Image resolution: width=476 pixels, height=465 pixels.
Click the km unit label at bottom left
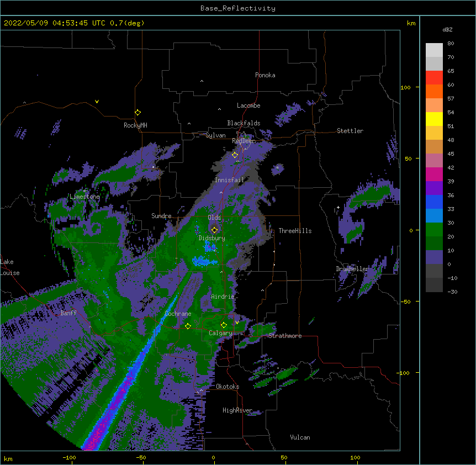[x=8, y=458]
